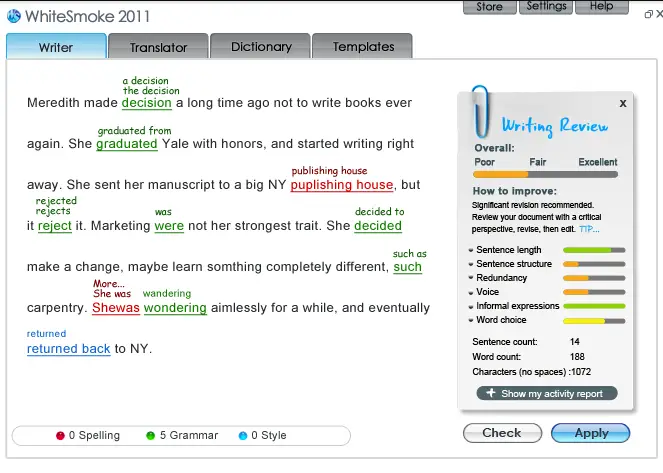Click the red Spelling indicator dot
663x473 pixels.
[60, 435]
